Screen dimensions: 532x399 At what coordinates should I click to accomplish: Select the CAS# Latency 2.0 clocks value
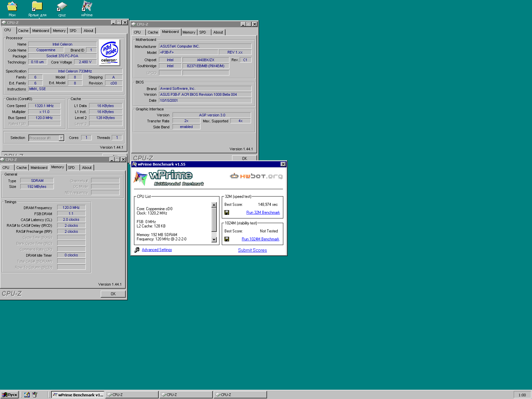click(x=71, y=219)
